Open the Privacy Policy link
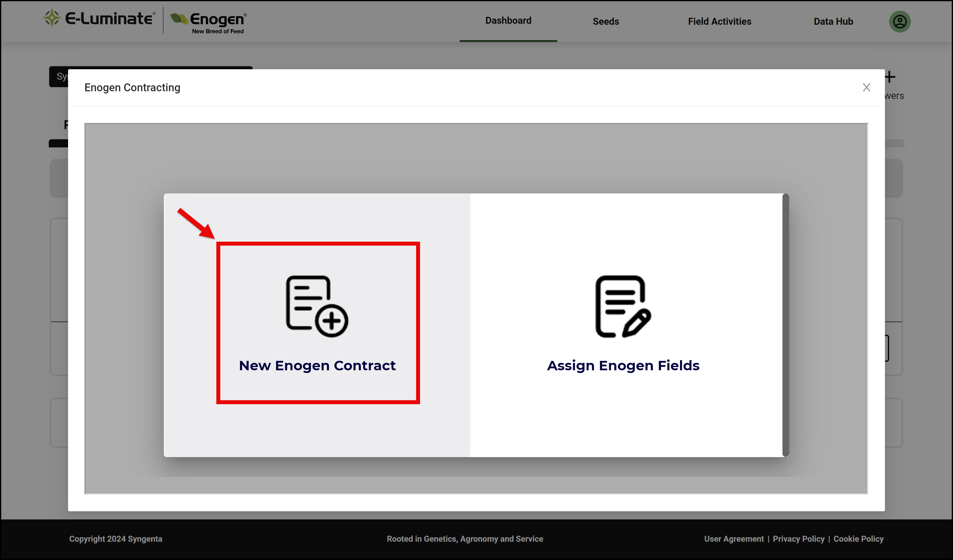The height and width of the screenshot is (560, 953). (798, 539)
